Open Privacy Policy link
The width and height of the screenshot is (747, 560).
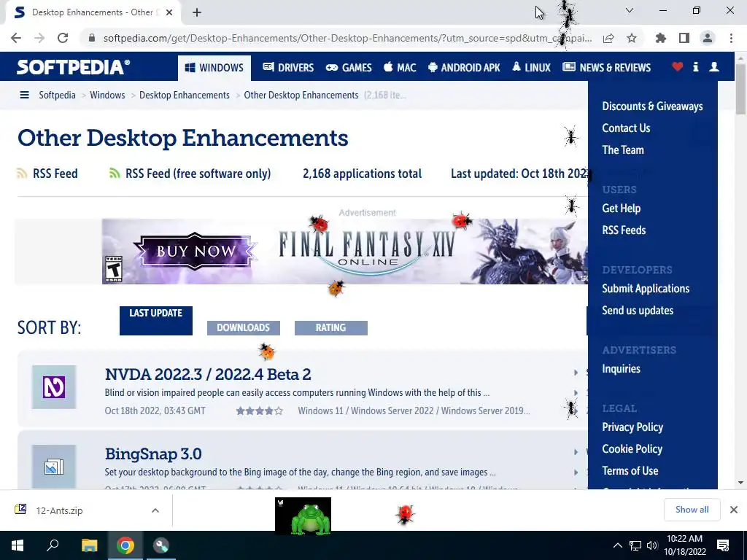(632, 427)
